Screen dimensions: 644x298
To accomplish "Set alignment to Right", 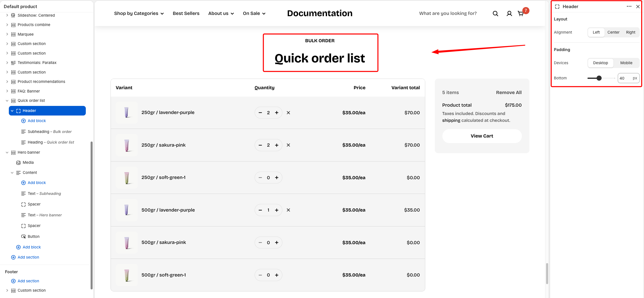I will coord(630,32).
